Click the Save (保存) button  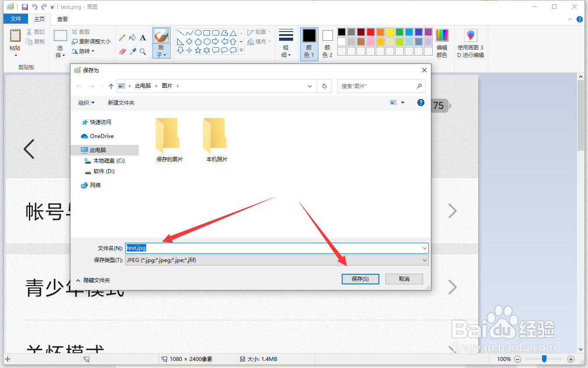(x=360, y=279)
